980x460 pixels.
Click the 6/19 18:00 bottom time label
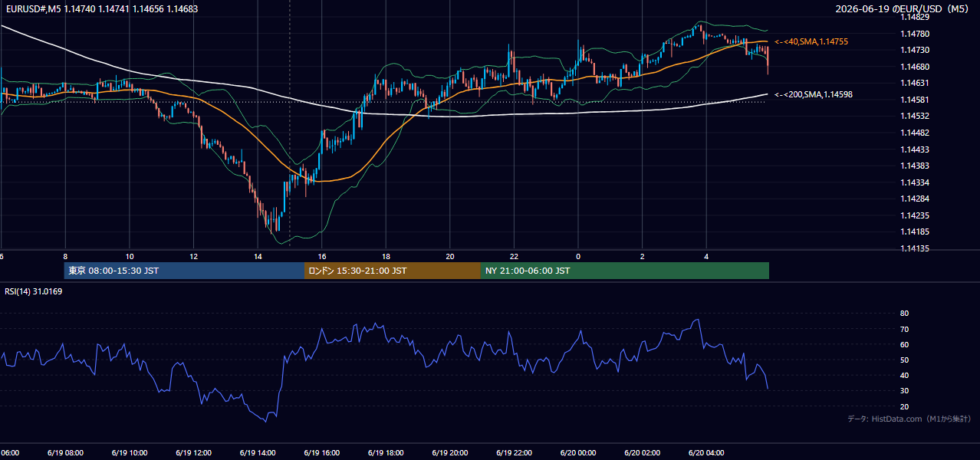pos(385,453)
